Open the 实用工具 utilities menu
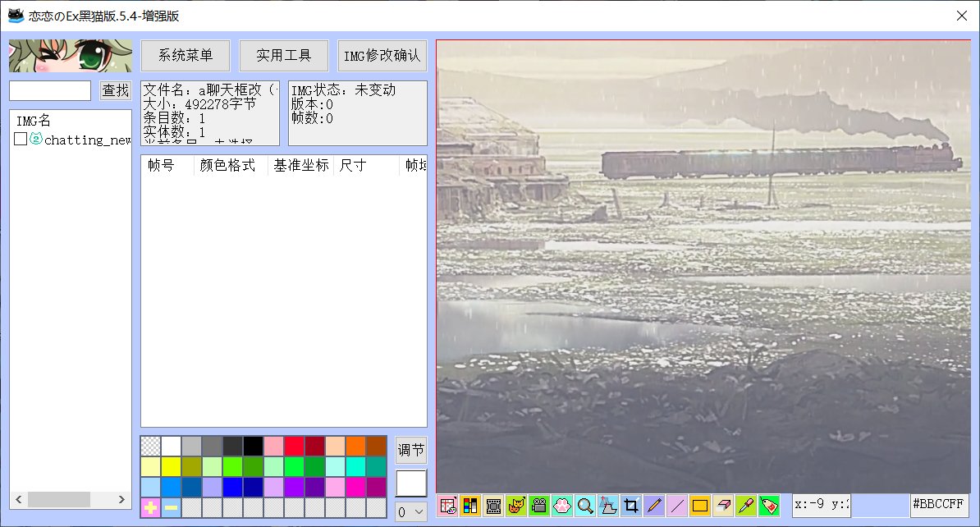This screenshot has width=980, height=527. pyautogui.click(x=284, y=56)
